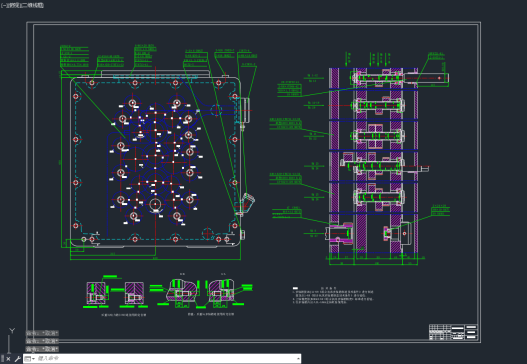Screen dimensions: 527x364
Task: Open the recent commands dropdown
Action: (x=30, y=359)
